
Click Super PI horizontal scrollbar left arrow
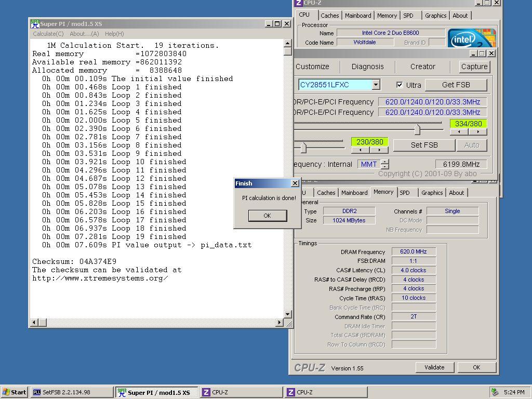pyautogui.click(x=34, y=322)
